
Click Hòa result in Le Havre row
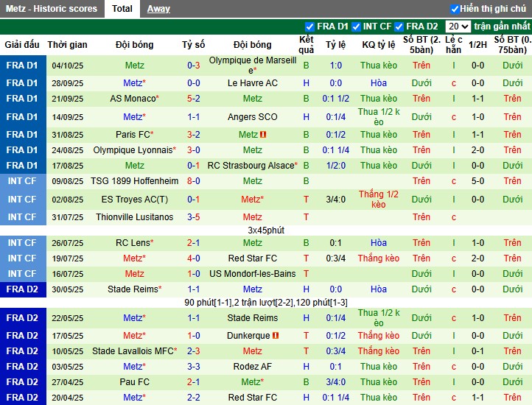[x=379, y=83]
